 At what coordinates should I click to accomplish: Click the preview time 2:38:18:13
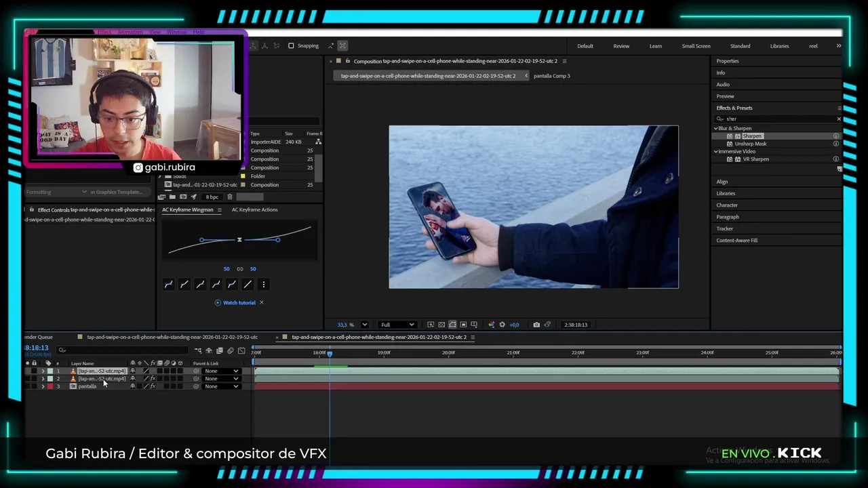click(576, 325)
